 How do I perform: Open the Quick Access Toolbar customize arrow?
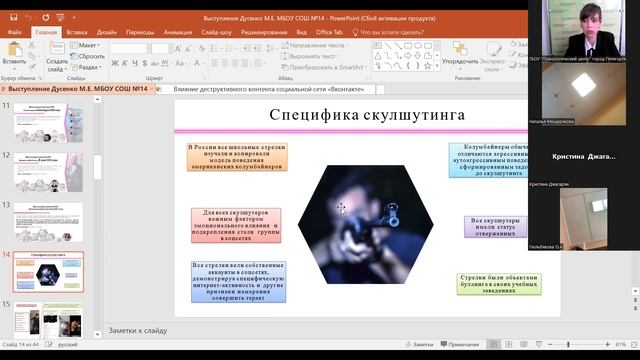74,18
